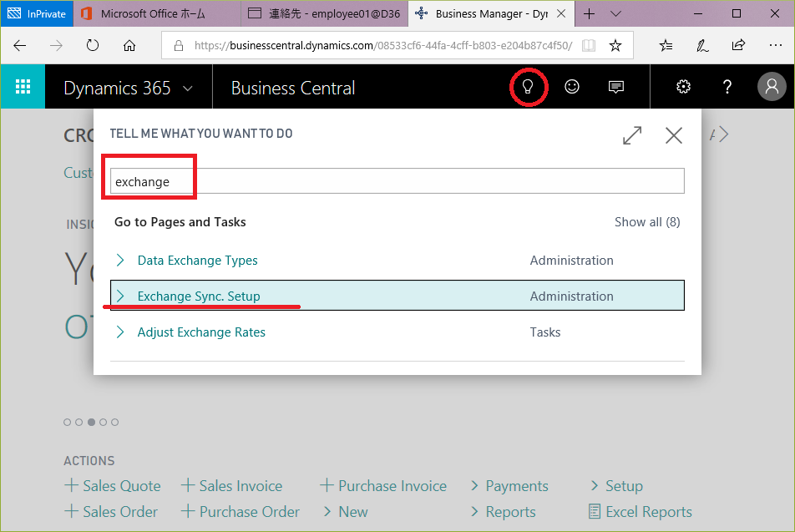This screenshot has height=532, width=795.
Task: Click the Tell Me lightbulb search icon
Action: (x=527, y=87)
